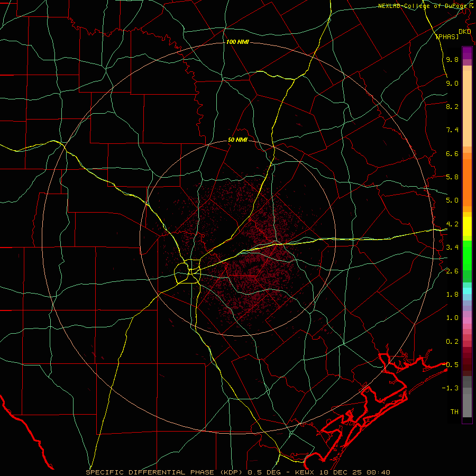This screenshot has width=476, height=476.
Task: Click the TH label at the scale bottom
Action: pos(454,412)
